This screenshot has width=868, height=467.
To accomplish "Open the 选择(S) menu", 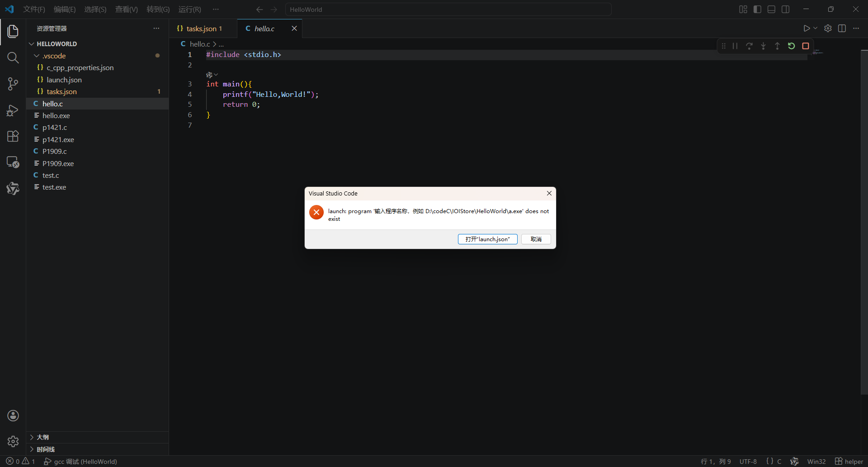I will coord(95,10).
